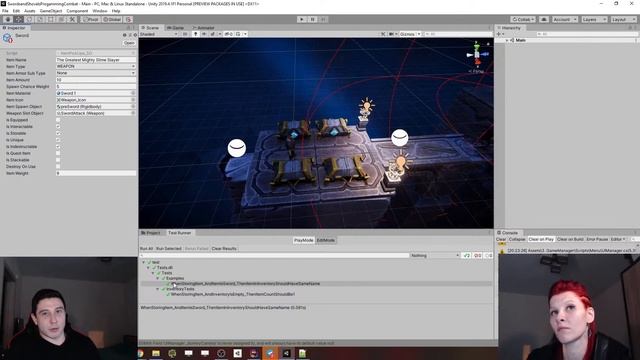Open object picker for Item Icon
The height and width of the screenshot is (360, 640).
[133, 100]
